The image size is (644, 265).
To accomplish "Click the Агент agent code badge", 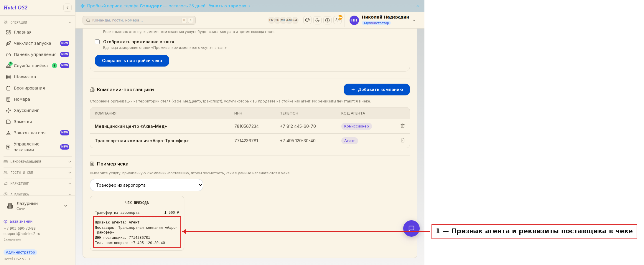I will 350,141.
